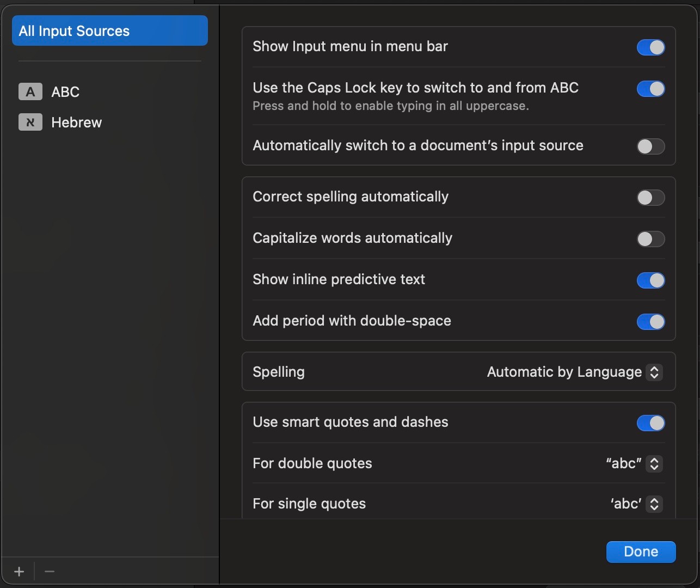Click the double quotes stepper arrows
The width and height of the screenshot is (700, 588).
[654, 464]
